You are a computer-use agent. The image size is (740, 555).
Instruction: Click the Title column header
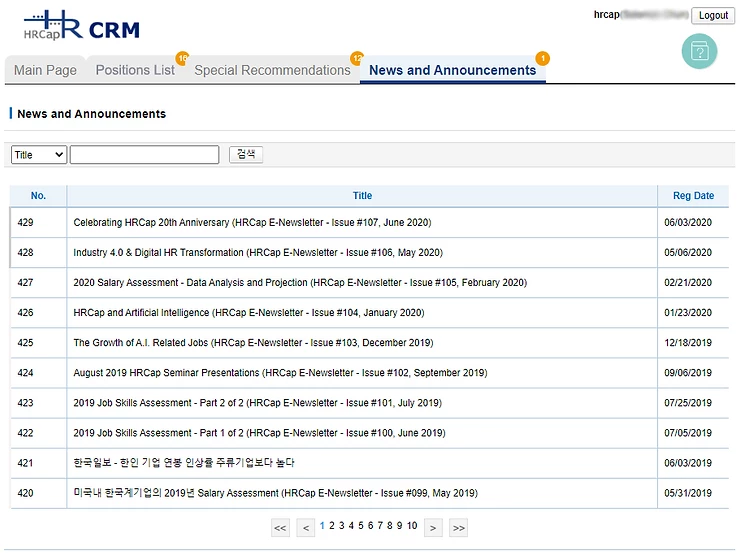362,195
